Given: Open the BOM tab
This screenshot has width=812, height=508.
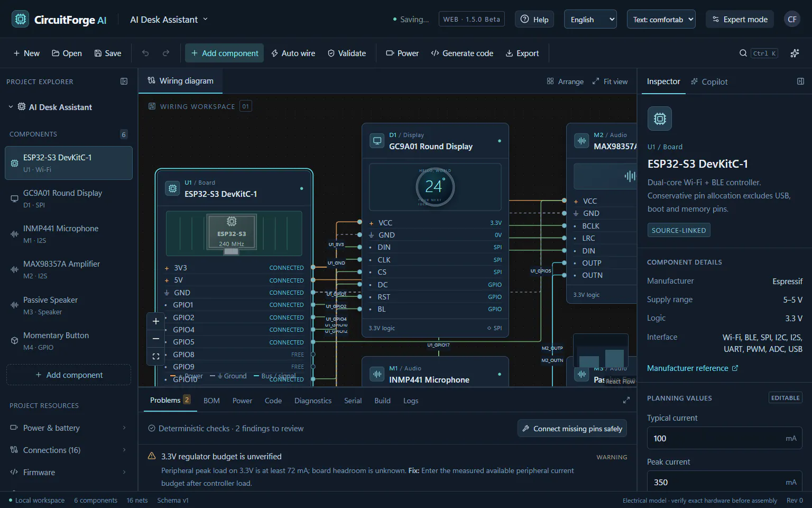Looking at the screenshot, I should [211, 401].
